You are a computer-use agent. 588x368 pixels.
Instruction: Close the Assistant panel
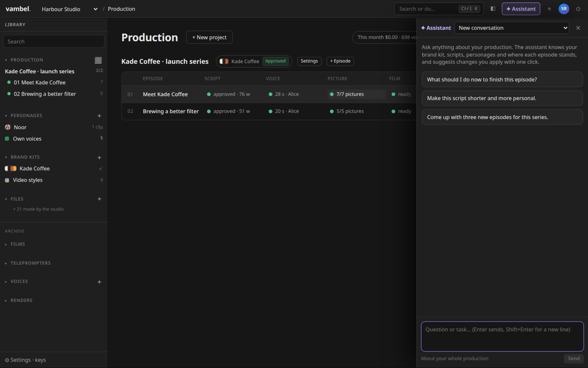pos(578,28)
